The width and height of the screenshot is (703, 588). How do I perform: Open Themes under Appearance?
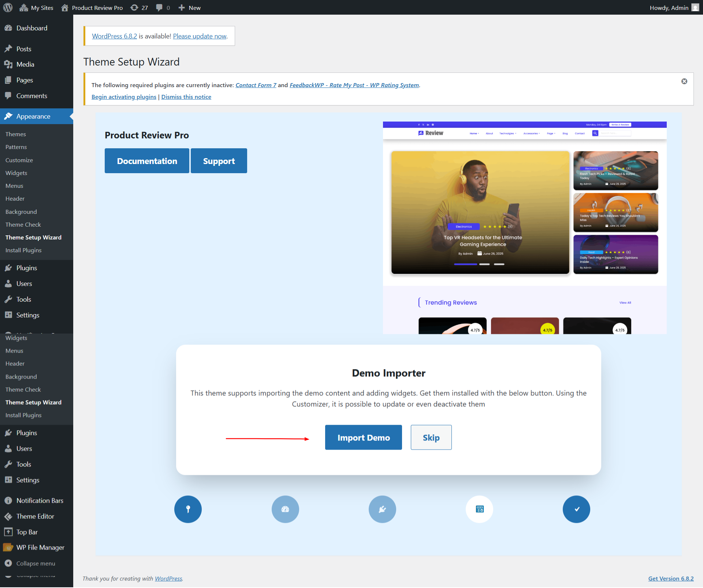(x=16, y=134)
